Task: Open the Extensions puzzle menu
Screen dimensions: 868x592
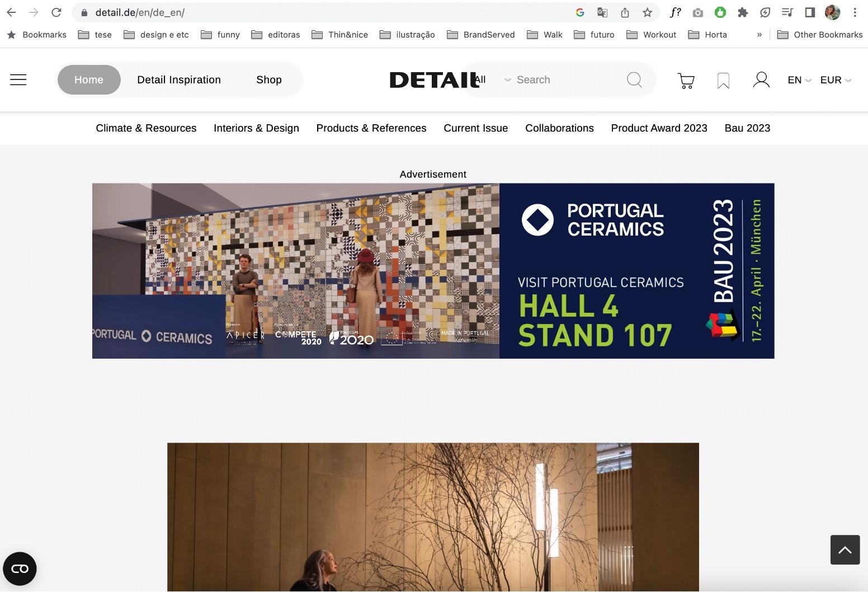Action: 743,12
